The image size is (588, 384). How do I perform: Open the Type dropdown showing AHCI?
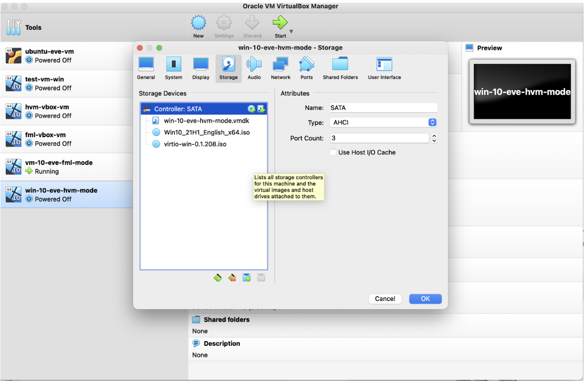point(382,122)
